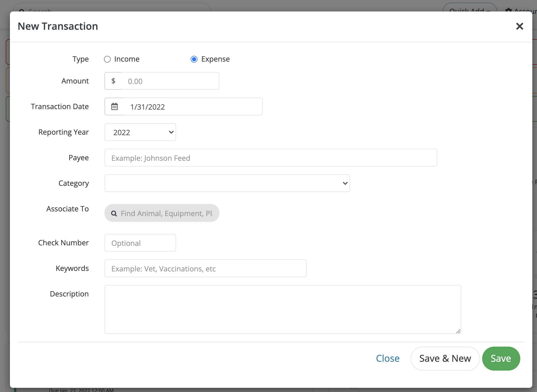
Task: Focus the Find Animal, Equipment search box
Action: [167, 213]
